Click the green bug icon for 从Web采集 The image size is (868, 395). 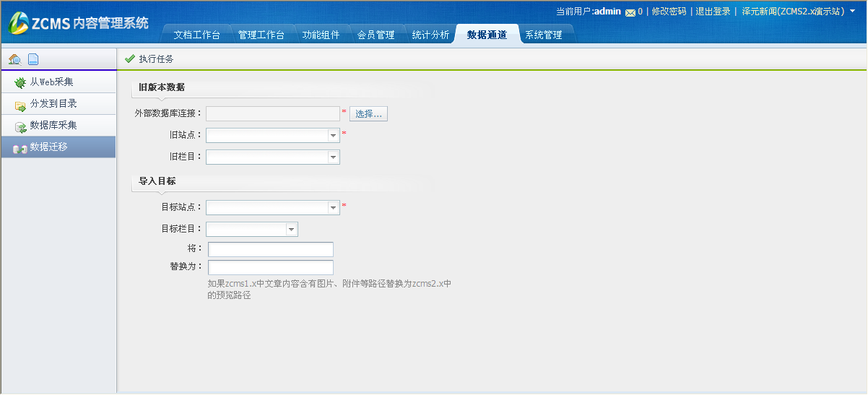20,83
